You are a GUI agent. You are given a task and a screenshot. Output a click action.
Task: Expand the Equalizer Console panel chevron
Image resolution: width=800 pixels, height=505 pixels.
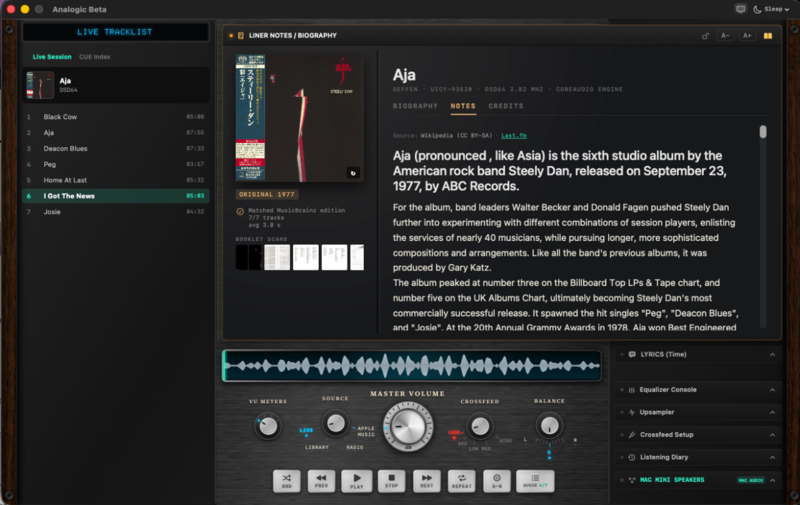click(x=772, y=390)
